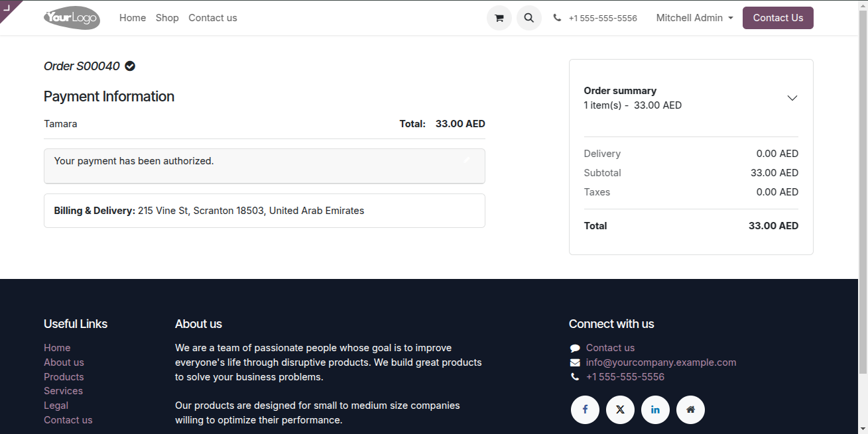Open Shop in top navigation
This screenshot has height=434, width=868.
tap(167, 18)
